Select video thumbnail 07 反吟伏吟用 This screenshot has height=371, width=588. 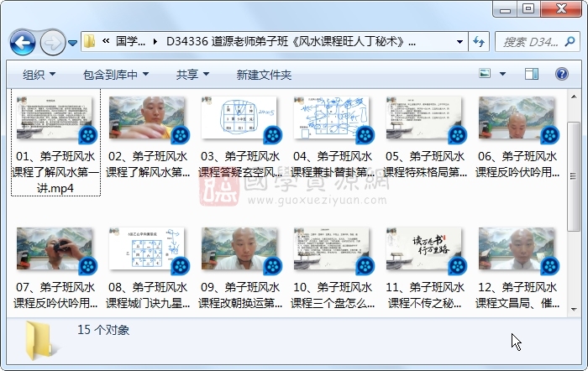[55, 250]
